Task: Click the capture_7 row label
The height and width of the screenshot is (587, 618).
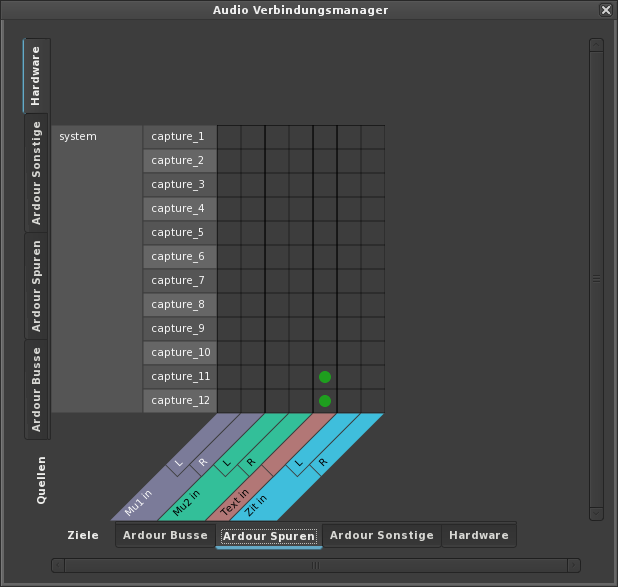Action: (x=180, y=281)
